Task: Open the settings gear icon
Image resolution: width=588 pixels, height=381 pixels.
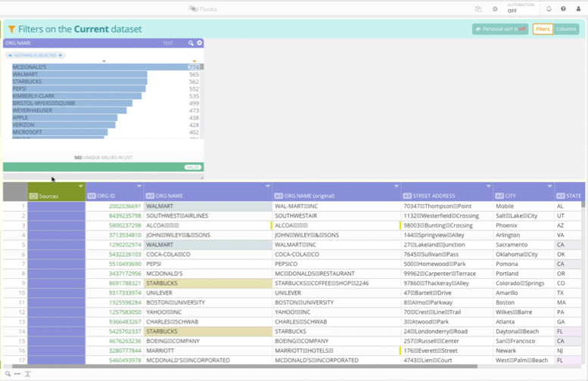Action: pyautogui.click(x=495, y=9)
